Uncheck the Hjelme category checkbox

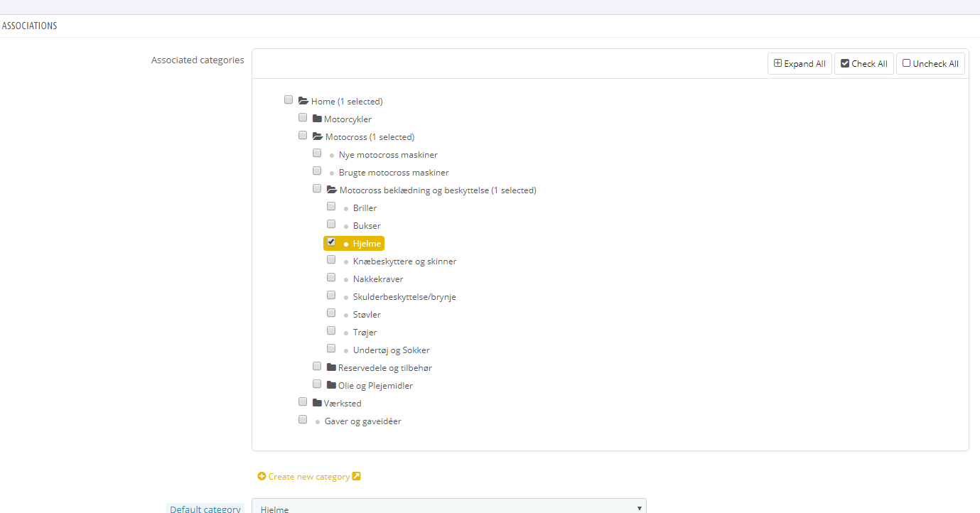coord(331,242)
